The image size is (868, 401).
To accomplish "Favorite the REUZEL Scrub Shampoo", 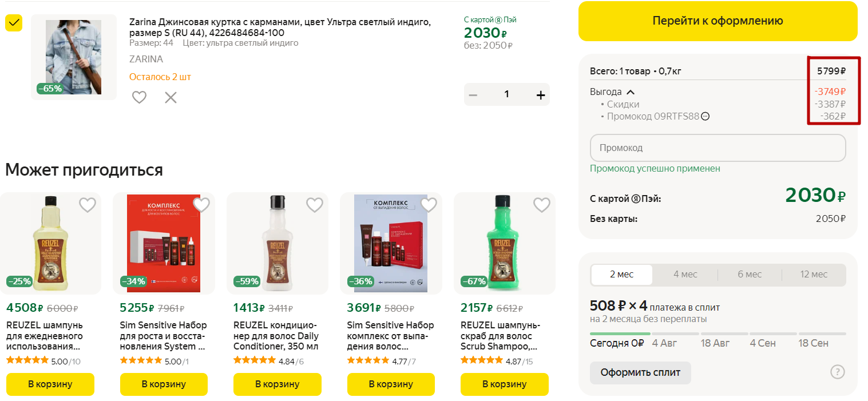I will click(542, 205).
